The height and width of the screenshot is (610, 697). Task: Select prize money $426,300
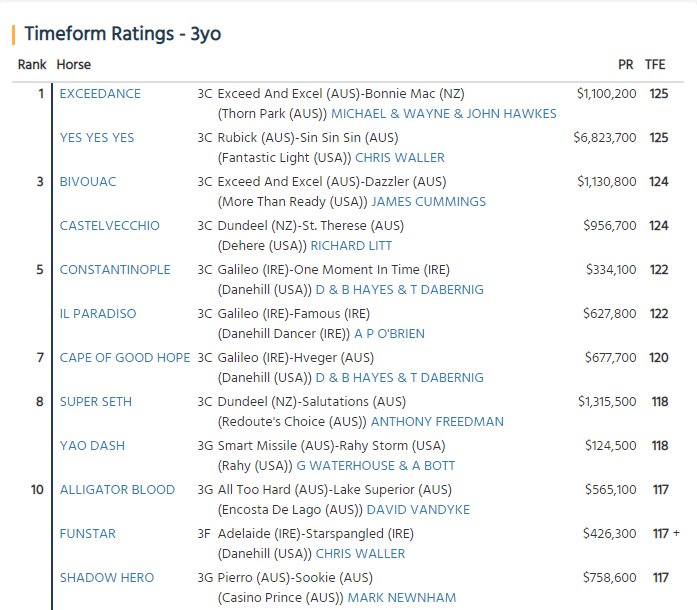tap(610, 534)
